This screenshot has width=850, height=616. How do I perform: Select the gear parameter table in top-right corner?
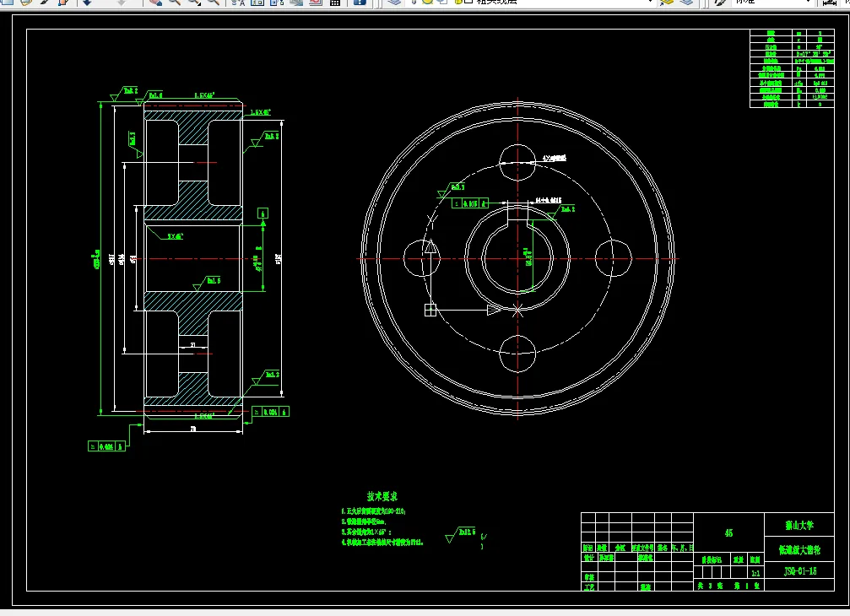click(x=792, y=69)
